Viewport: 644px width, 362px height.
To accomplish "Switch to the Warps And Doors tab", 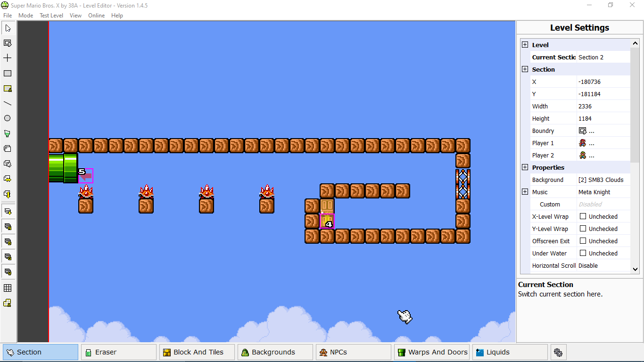I will [x=432, y=352].
